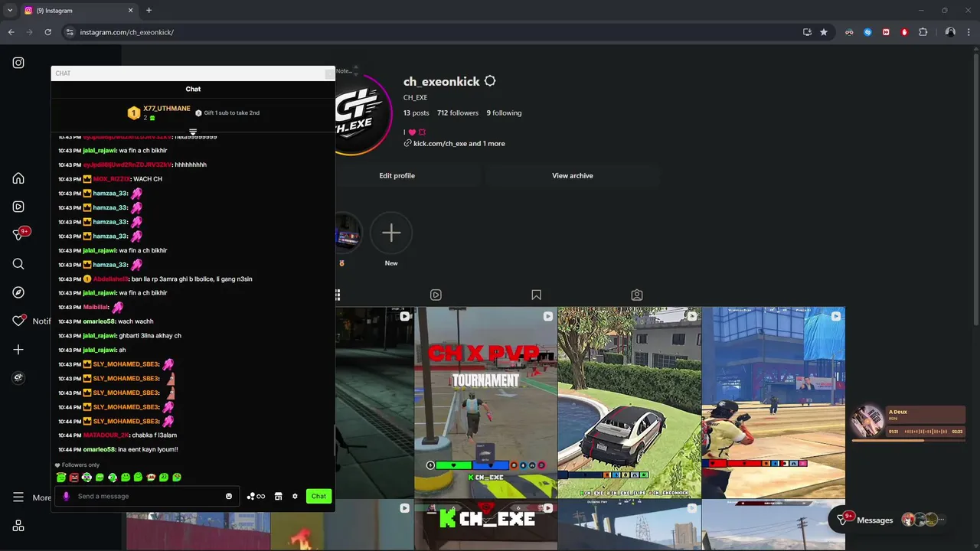Open Messages floating panel
The width and height of the screenshot is (980, 551).
coord(888,520)
